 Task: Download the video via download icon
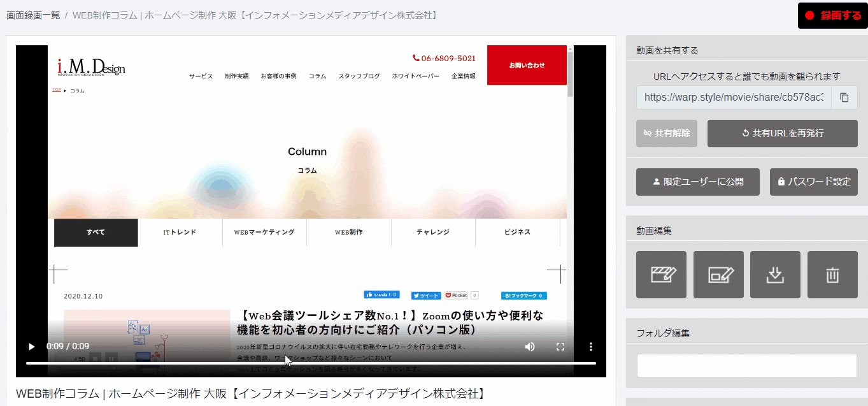click(x=775, y=275)
